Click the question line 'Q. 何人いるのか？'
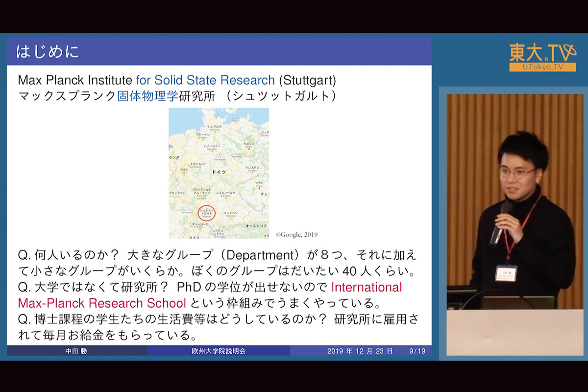This screenshot has height=392, width=588. tap(69, 255)
